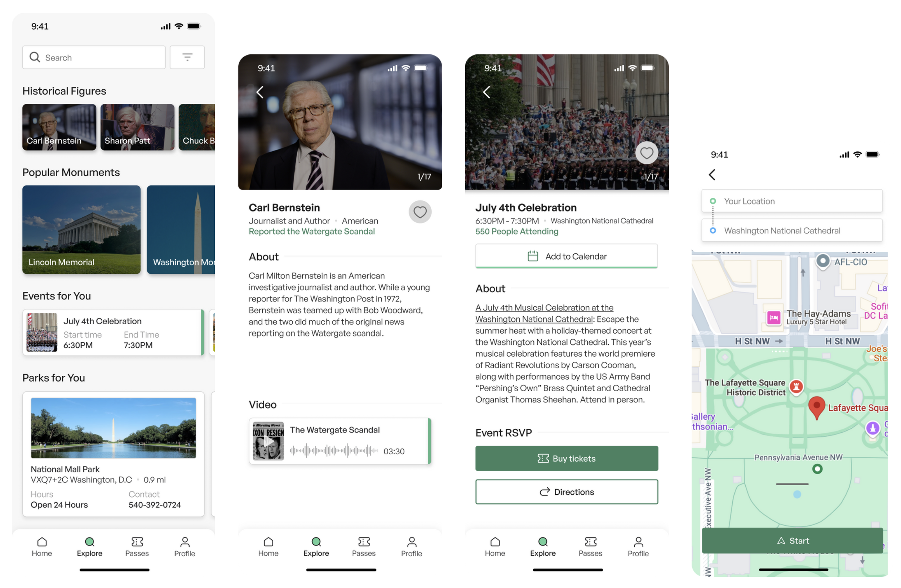Select Profile tab on the Carl Bernstein screen
This screenshot has height=588, width=901.
[412, 547]
